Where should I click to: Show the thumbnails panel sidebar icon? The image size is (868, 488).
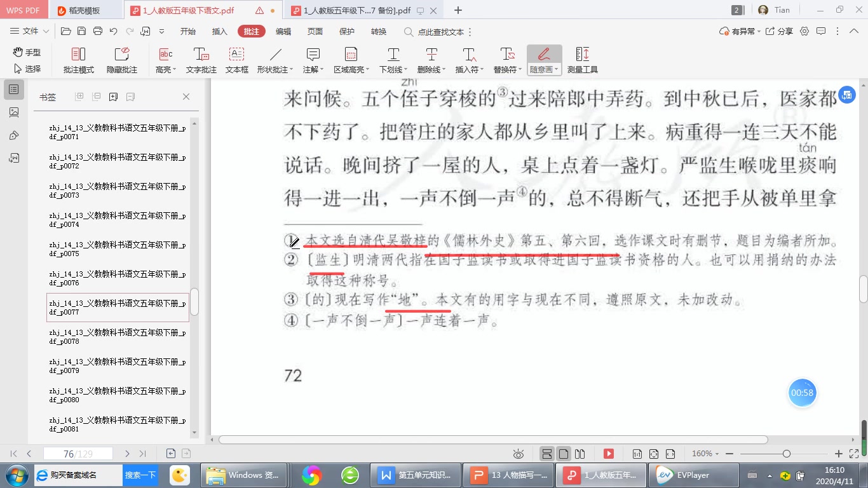point(14,112)
